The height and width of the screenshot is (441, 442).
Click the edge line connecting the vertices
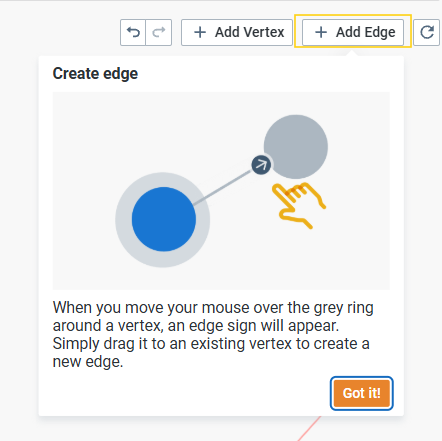(223, 187)
